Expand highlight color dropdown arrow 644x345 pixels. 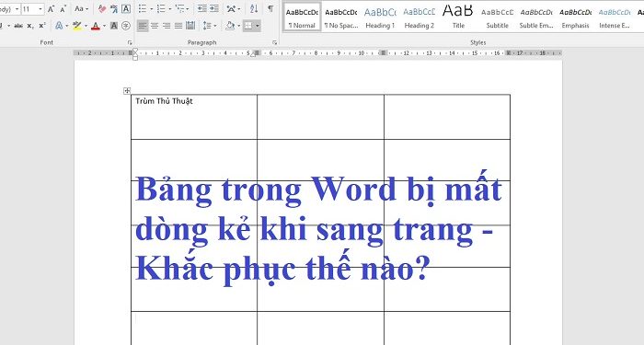86,26
